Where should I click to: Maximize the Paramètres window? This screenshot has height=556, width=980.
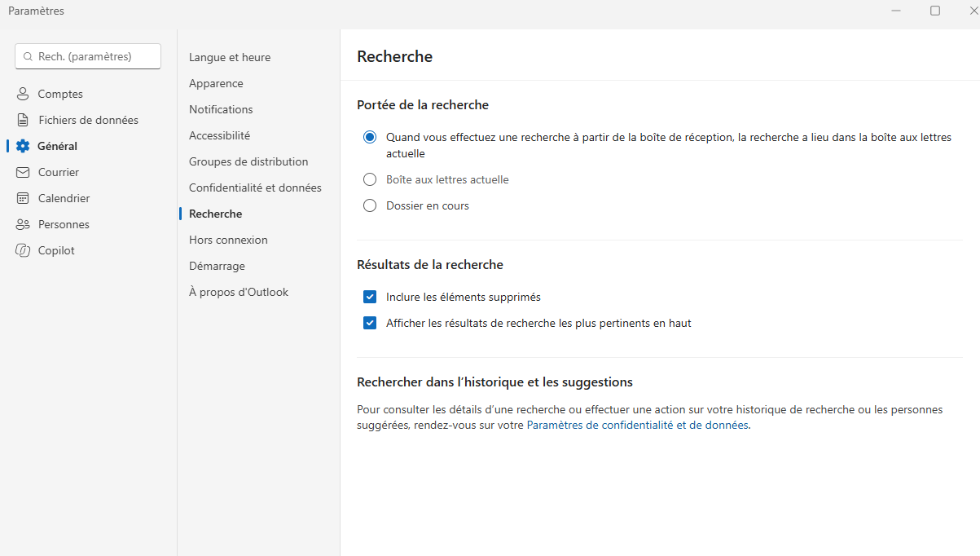(935, 11)
